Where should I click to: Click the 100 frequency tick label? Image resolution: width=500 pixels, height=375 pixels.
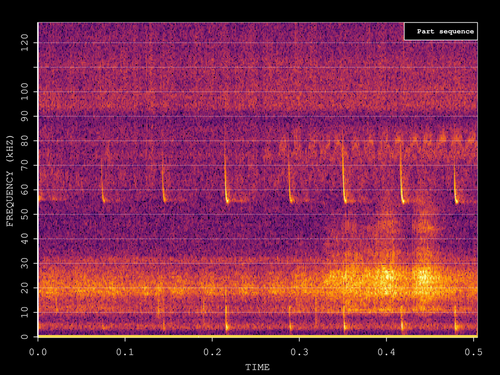(x=25, y=92)
